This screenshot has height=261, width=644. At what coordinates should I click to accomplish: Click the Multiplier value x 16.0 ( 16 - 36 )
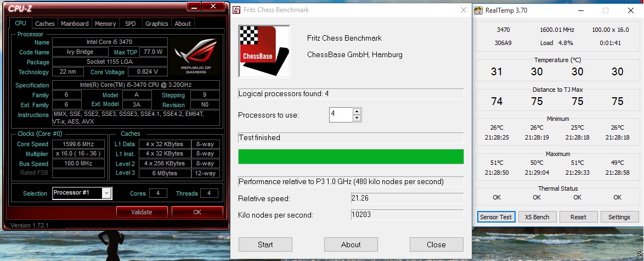[x=78, y=153]
